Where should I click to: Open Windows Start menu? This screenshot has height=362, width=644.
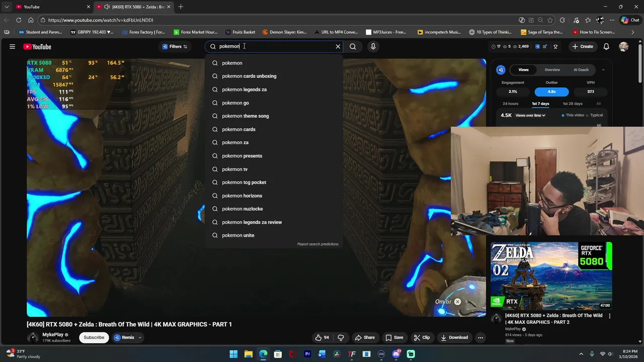pyautogui.click(x=233, y=354)
